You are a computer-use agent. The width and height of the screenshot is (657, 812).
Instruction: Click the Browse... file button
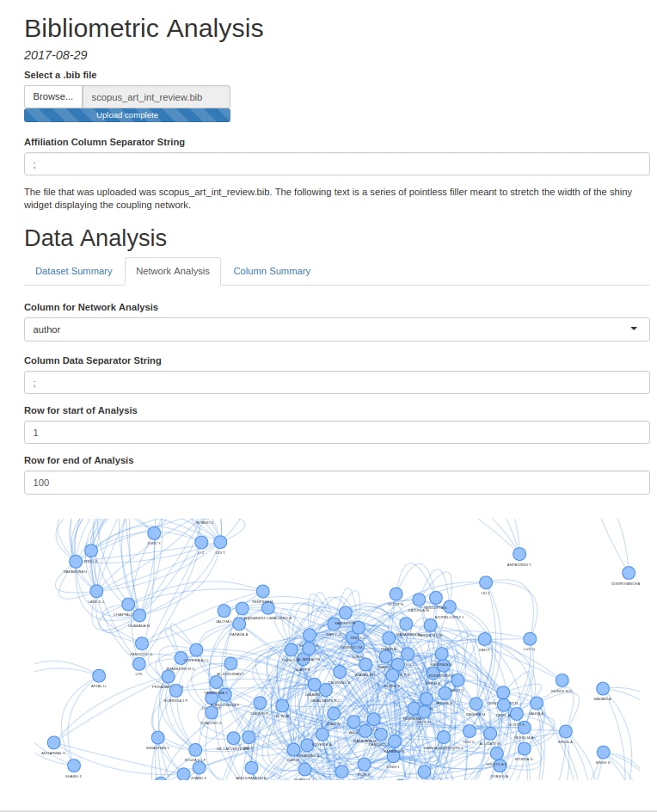click(x=53, y=96)
